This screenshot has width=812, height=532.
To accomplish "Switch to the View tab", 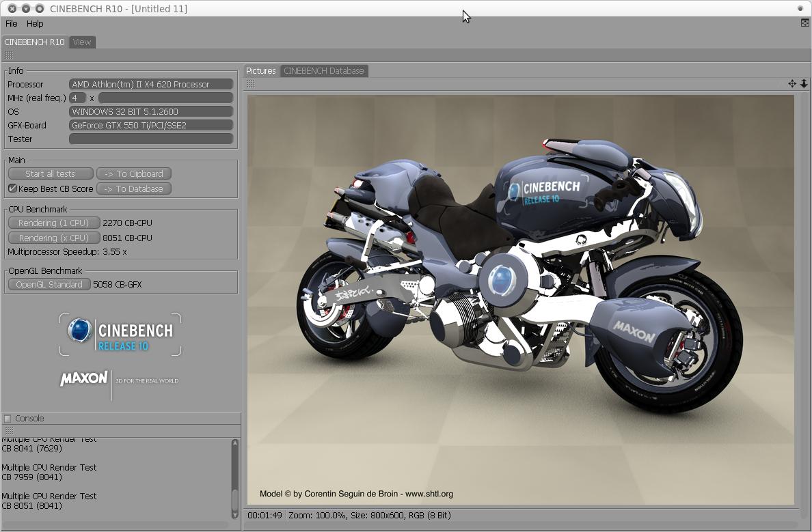I will (82, 42).
